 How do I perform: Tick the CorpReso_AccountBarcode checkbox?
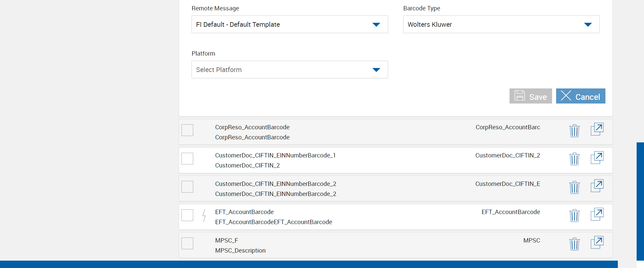click(x=187, y=130)
